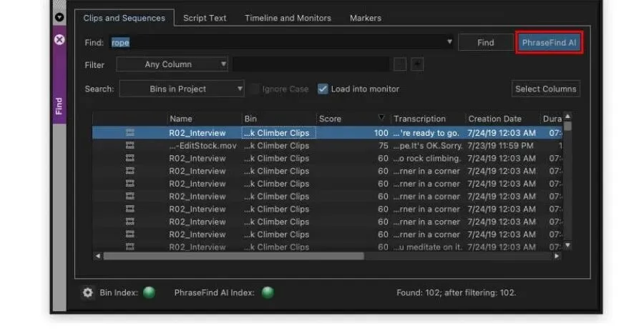Click the 're ready to go' transcription cell

coord(427,133)
